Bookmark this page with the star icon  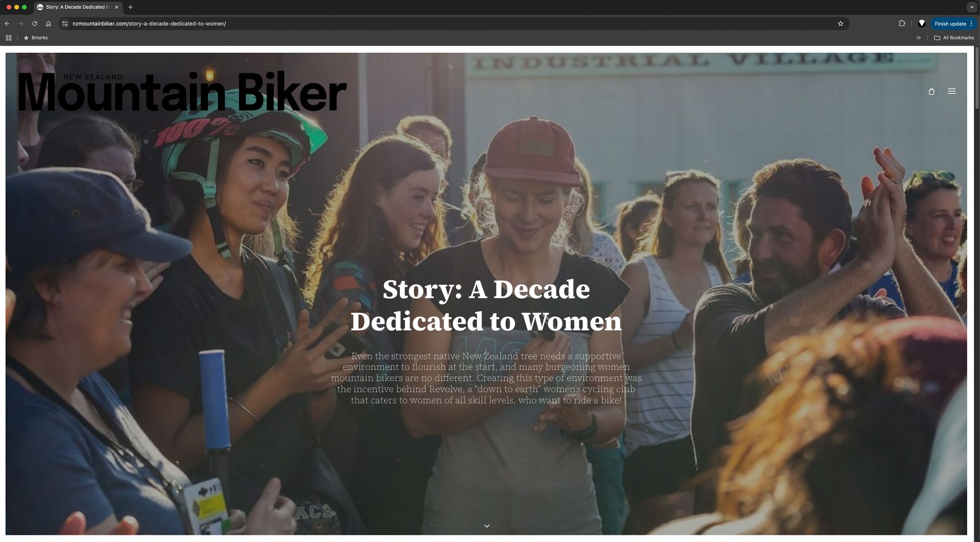click(x=840, y=24)
